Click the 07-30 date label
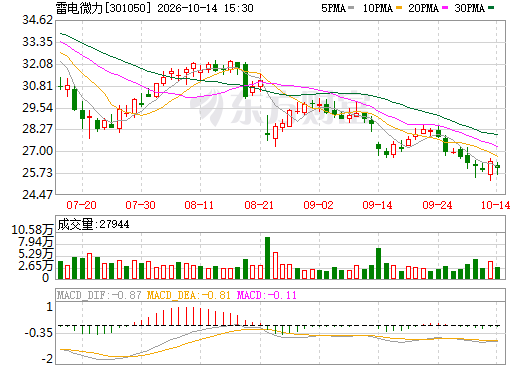Image resolution: width=520 pixels, height=365 pixels. pos(140,205)
